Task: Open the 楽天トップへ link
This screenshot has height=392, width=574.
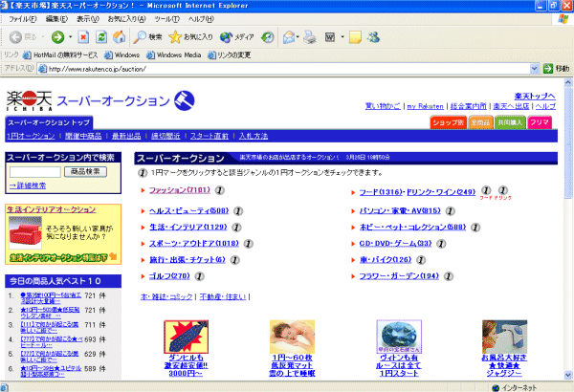Action: [x=535, y=97]
